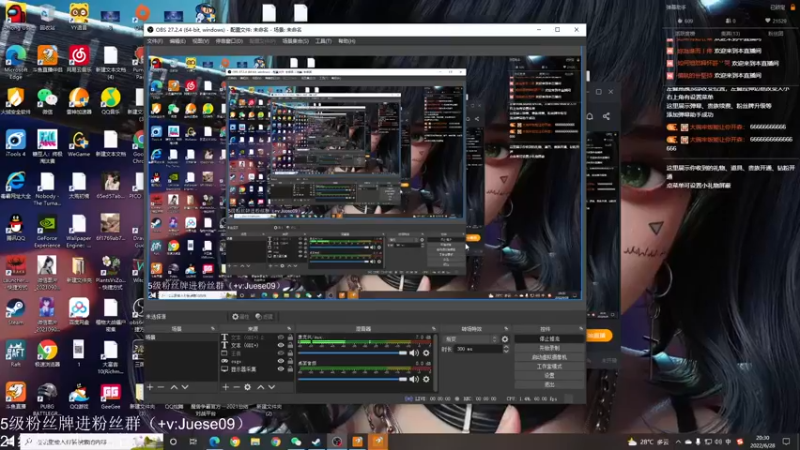This screenshot has height=450, width=800.
Task: Open settings gear of first mixer channel
Action: pos(426,353)
